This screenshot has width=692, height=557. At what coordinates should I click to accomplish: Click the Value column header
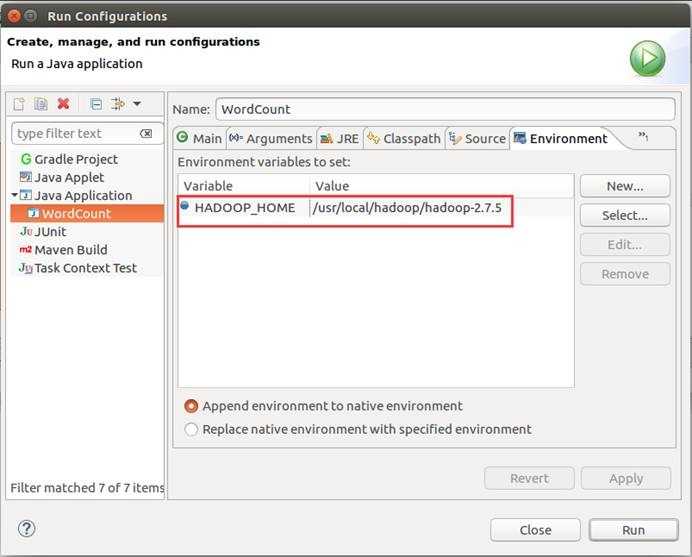tap(442, 186)
